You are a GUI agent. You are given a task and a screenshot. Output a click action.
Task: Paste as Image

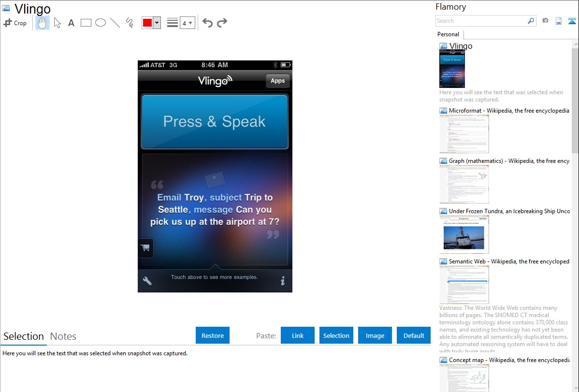pyautogui.click(x=375, y=335)
